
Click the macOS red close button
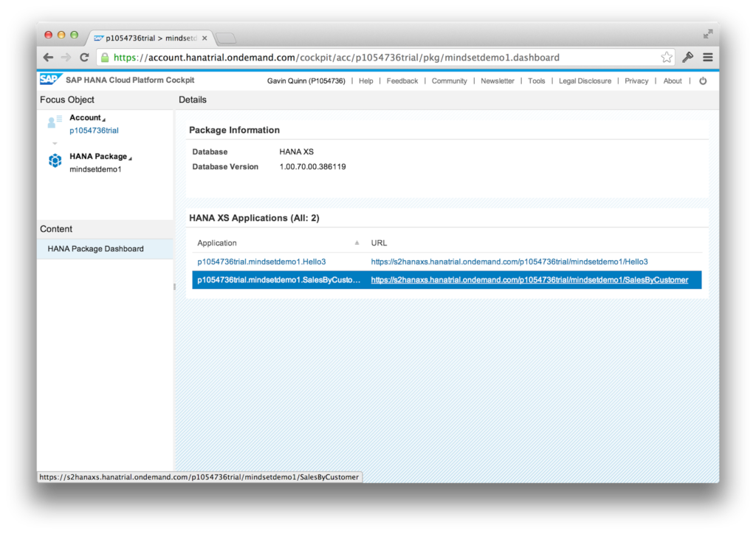click(48, 35)
